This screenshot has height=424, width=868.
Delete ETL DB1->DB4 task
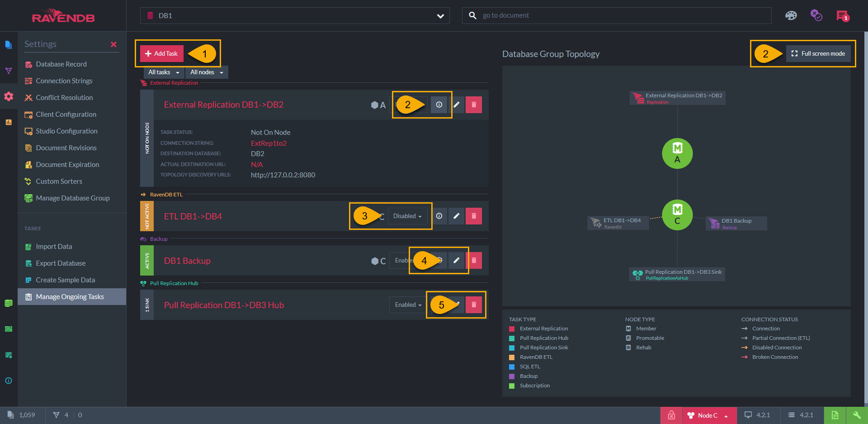474,216
